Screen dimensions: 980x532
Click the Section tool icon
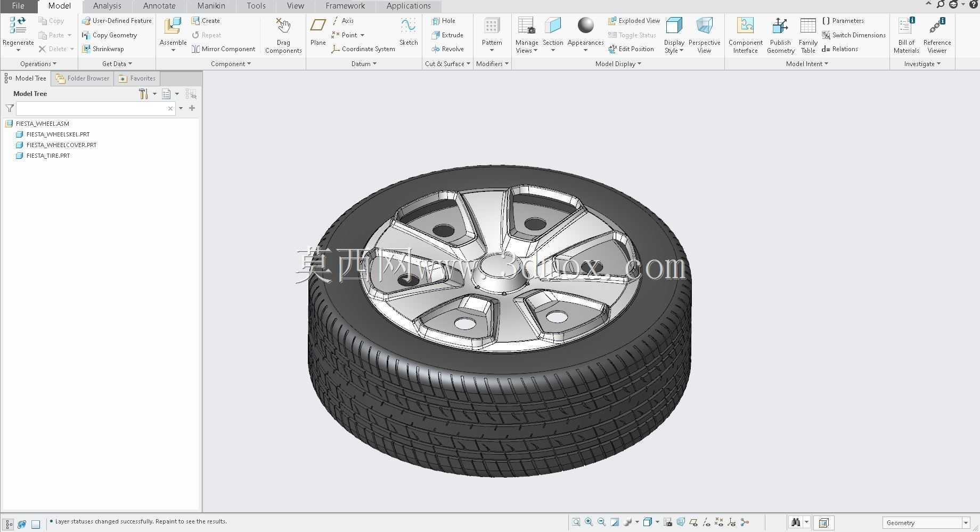553,26
